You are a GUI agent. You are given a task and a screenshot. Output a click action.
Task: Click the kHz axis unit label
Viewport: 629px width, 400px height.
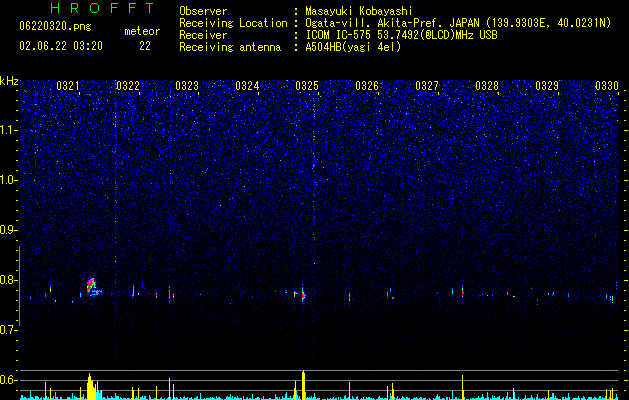pos(9,81)
